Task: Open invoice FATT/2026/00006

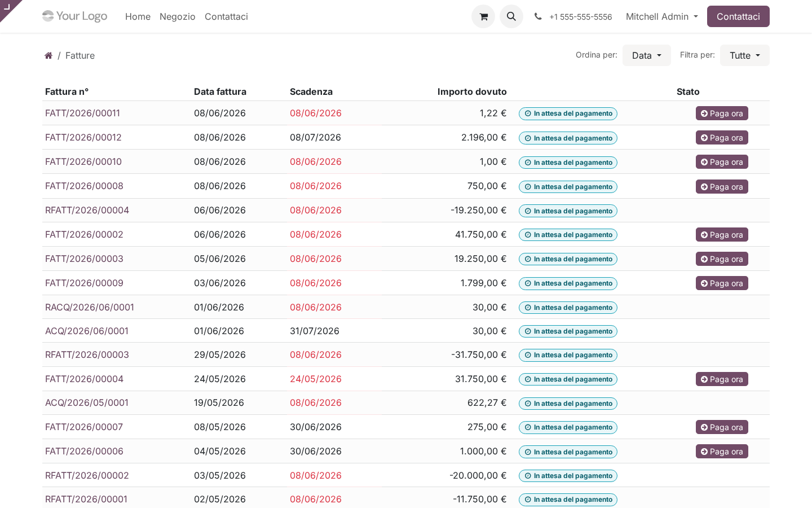Action: [x=84, y=451]
